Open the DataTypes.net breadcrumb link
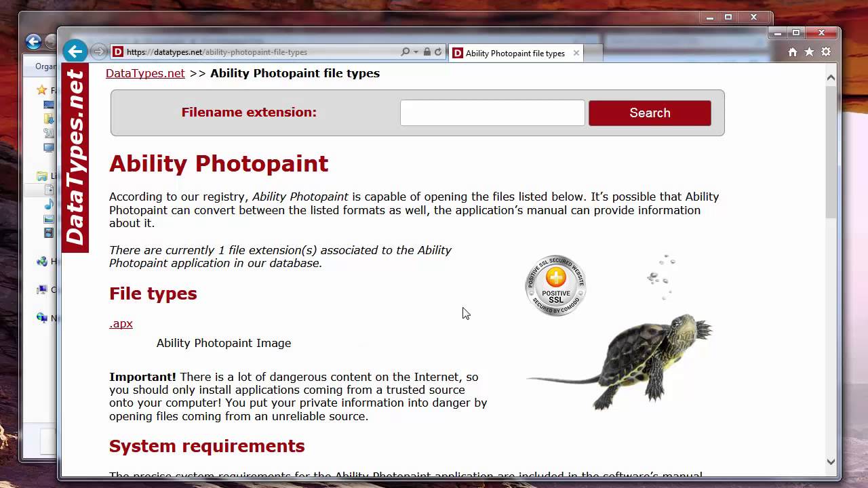 145,73
